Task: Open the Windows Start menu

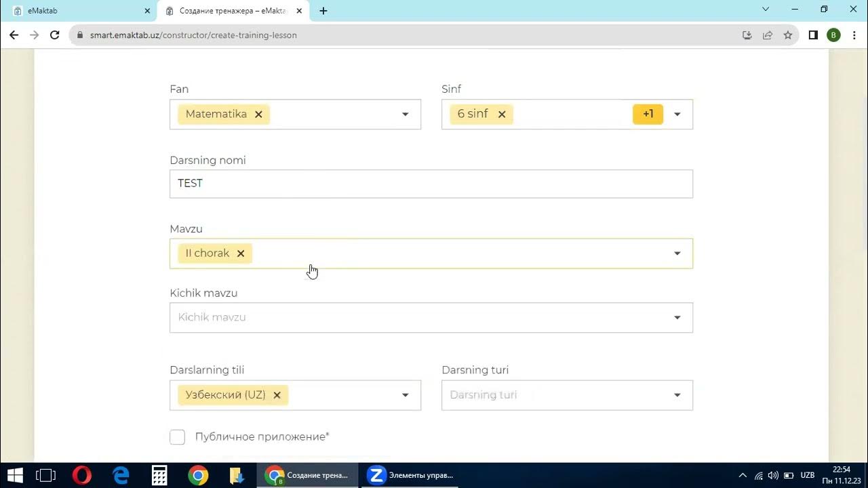Action: pyautogui.click(x=14, y=475)
